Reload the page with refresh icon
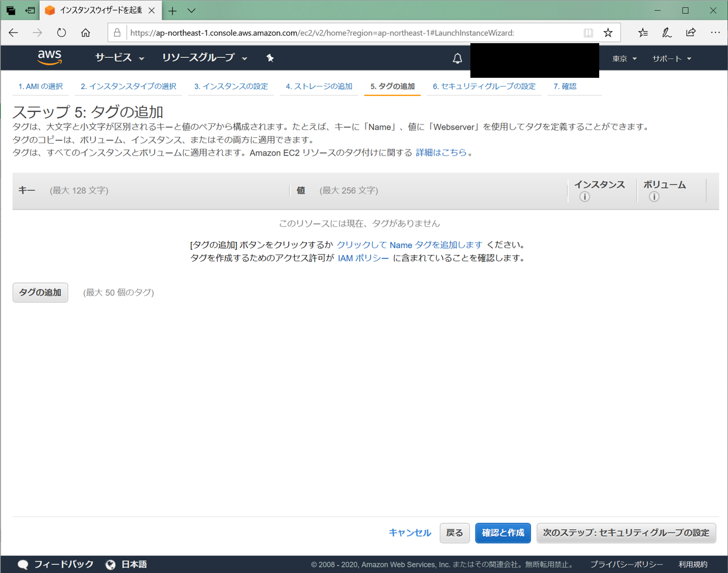This screenshot has width=728, height=573. pyautogui.click(x=61, y=33)
